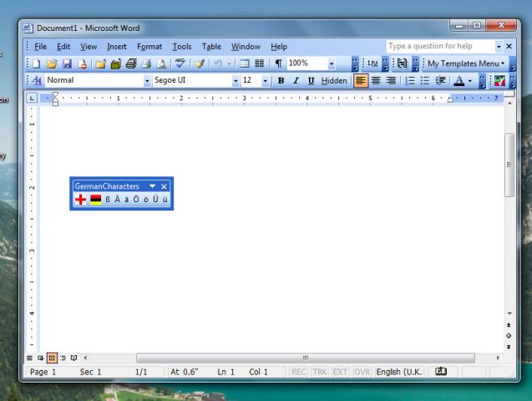This screenshot has height=401, width=532.
Task: Click the horizontal scrollbar thumb
Action: point(306,358)
